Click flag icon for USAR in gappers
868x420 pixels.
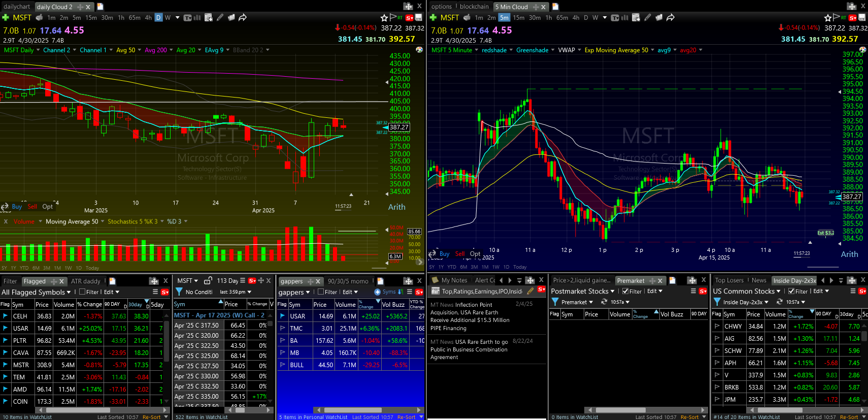click(x=283, y=316)
